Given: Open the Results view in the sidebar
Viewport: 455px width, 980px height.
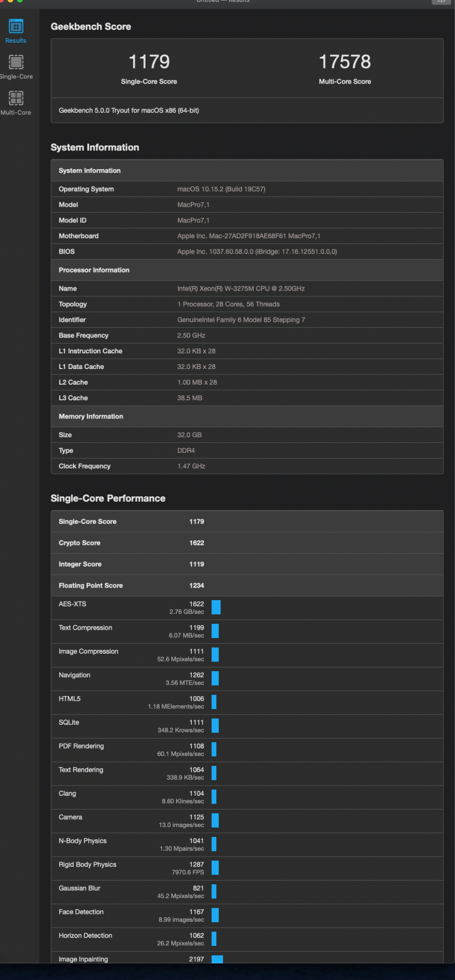Looking at the screenshot, I should point(16,31).
